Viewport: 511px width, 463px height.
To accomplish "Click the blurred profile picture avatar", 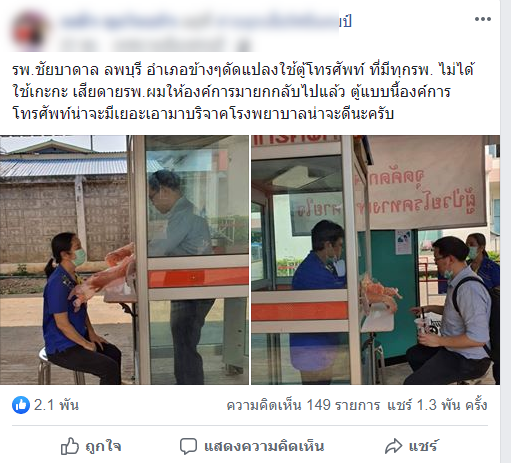I will click(x=30, y=31).
